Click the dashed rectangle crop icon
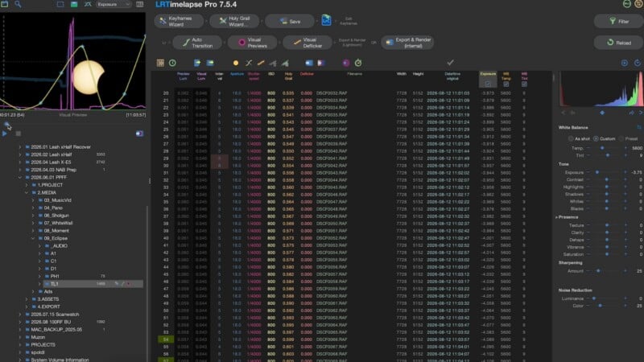The height and width of the screenshot is (362, 644). (x=60, y=4)
